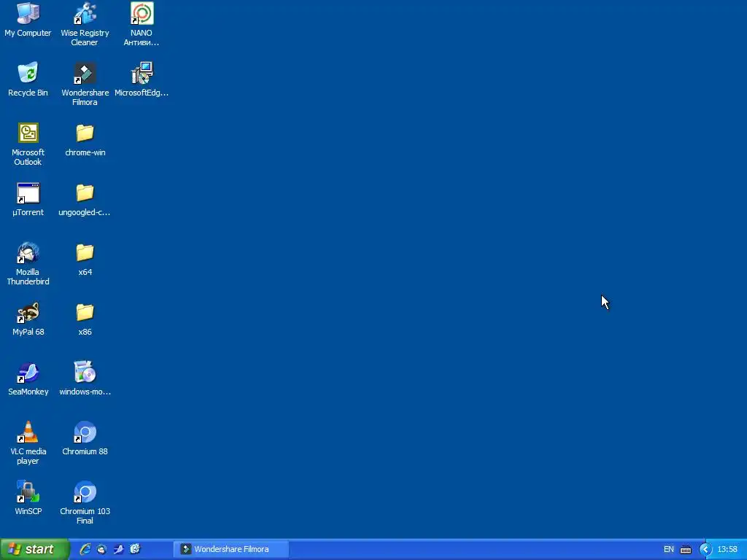The image size is (747, 560).
Task: Select the MicrosoftEdg... installer icon
Action: 142,79
